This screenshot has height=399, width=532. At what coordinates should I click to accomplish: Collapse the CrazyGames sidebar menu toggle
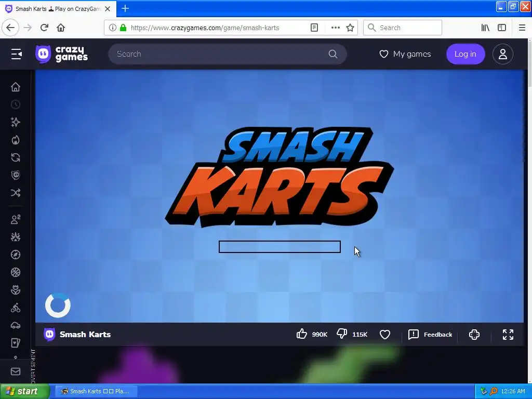(x=16, y=54)
